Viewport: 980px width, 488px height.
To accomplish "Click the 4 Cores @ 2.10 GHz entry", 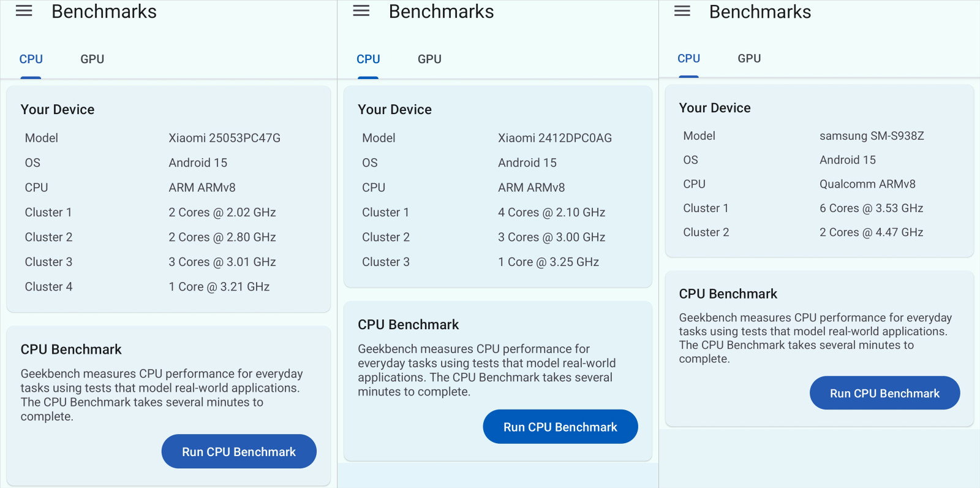I will click(551, 213).
